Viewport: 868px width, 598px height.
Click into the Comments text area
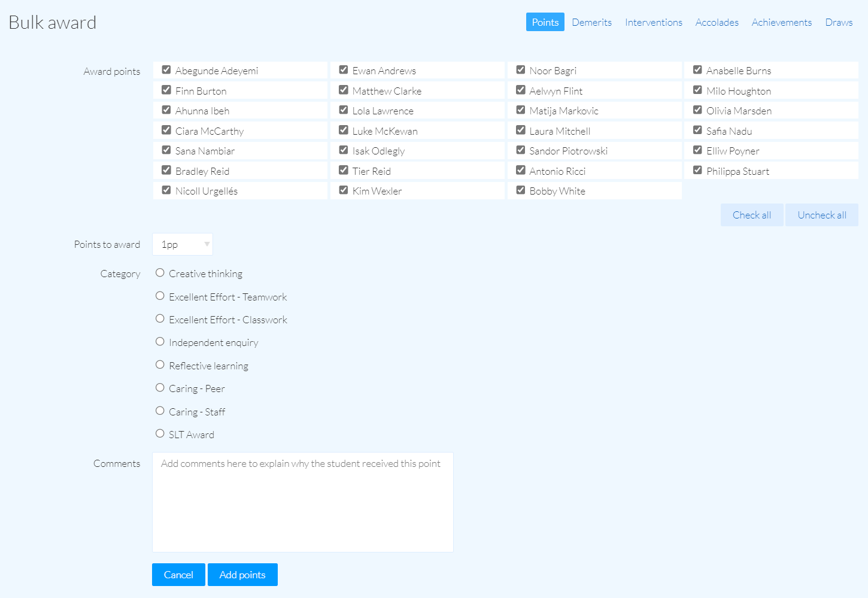click(302, 502)
